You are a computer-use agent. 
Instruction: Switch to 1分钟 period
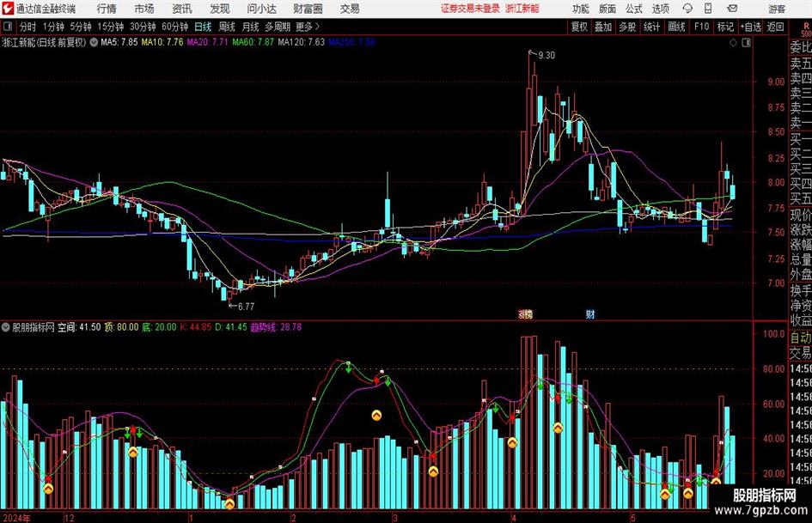(x=53, y=27)
